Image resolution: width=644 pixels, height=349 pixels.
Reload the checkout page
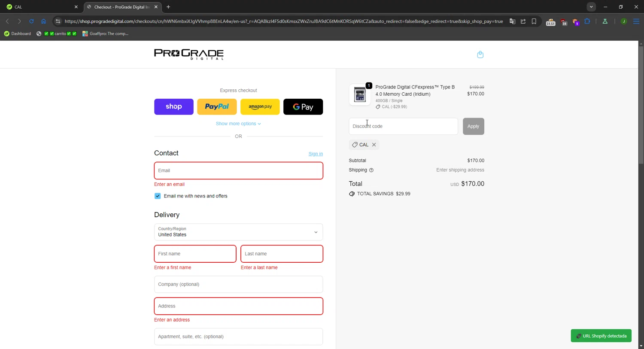(31, 21)
